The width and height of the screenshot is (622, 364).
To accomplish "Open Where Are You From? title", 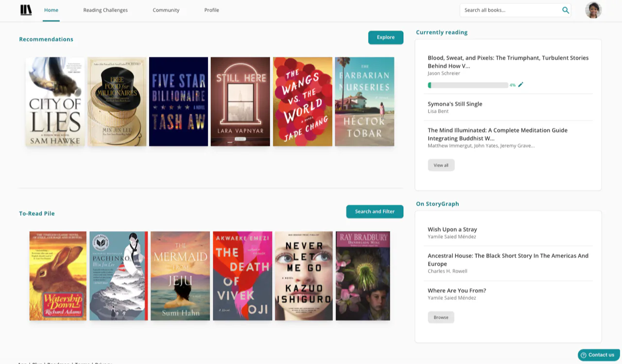I will (x=457, y=291).
